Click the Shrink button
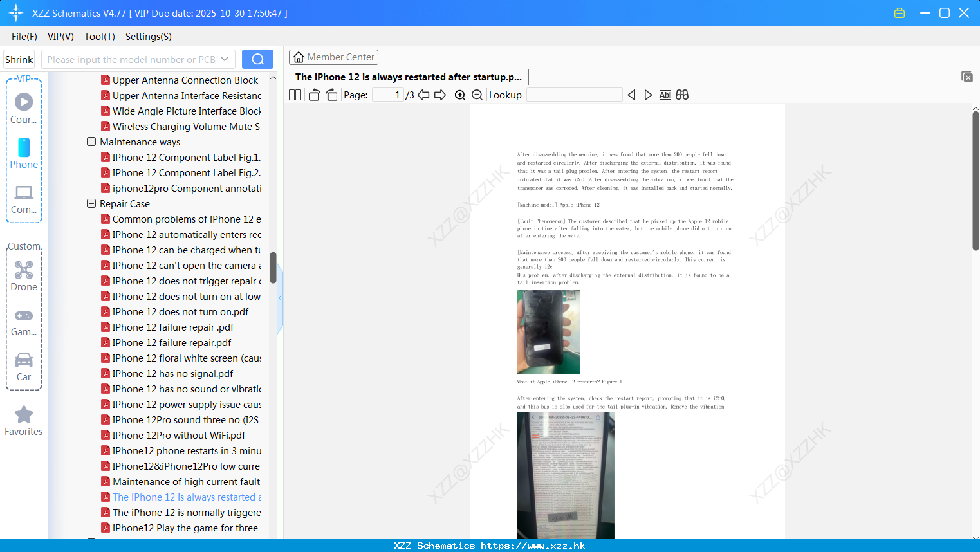The image size is (980, 552). [x=19, y=59]
